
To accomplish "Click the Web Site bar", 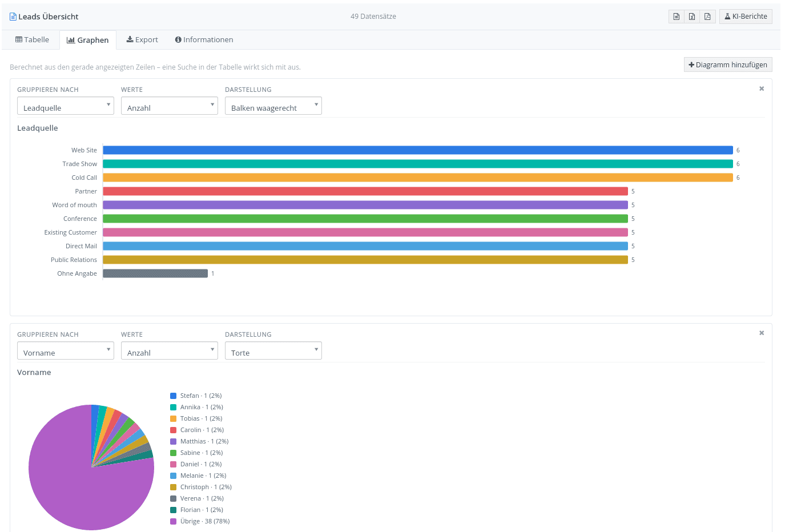I will [418, 150].
